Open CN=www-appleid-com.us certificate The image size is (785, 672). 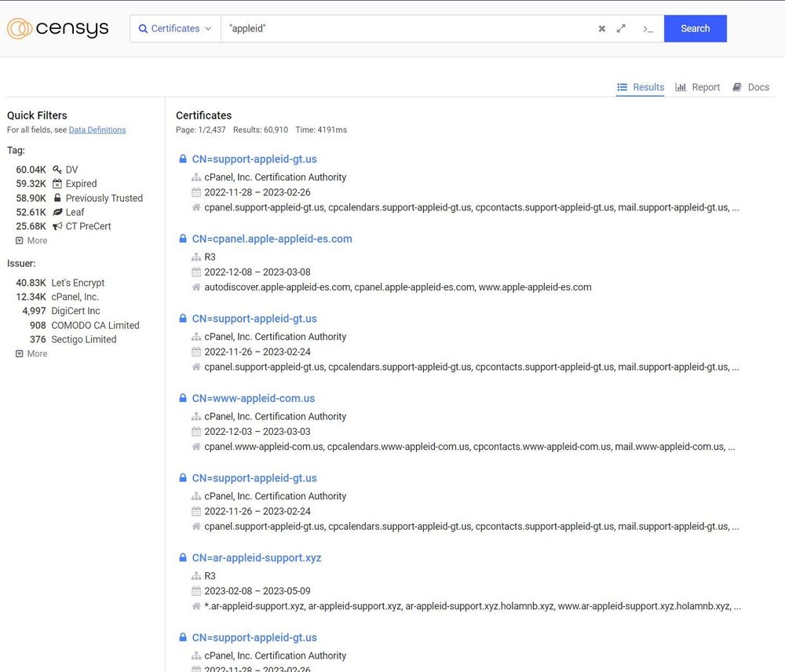point(254,398)
